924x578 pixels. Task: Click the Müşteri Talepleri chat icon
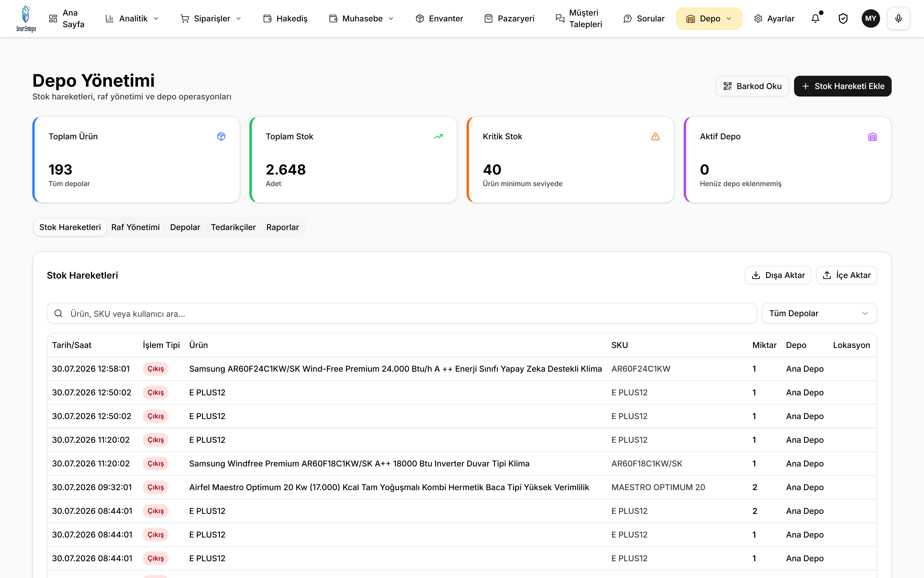pos(560,18)
